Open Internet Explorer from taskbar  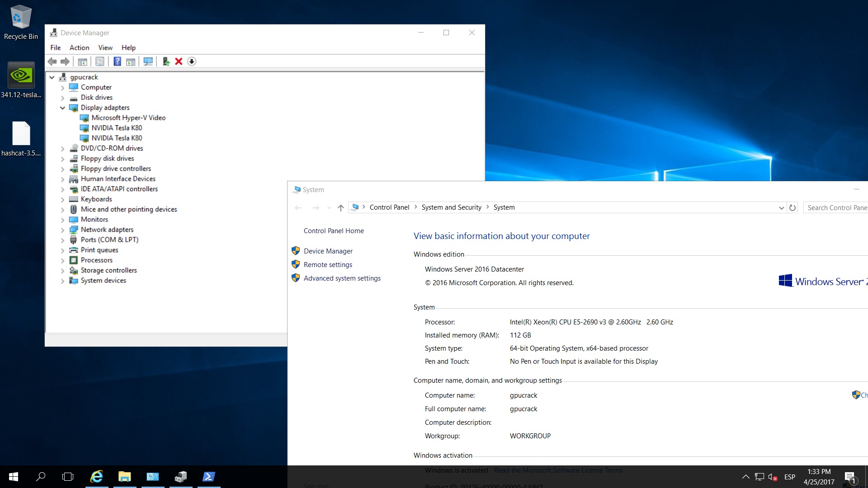tap(96, 476)
